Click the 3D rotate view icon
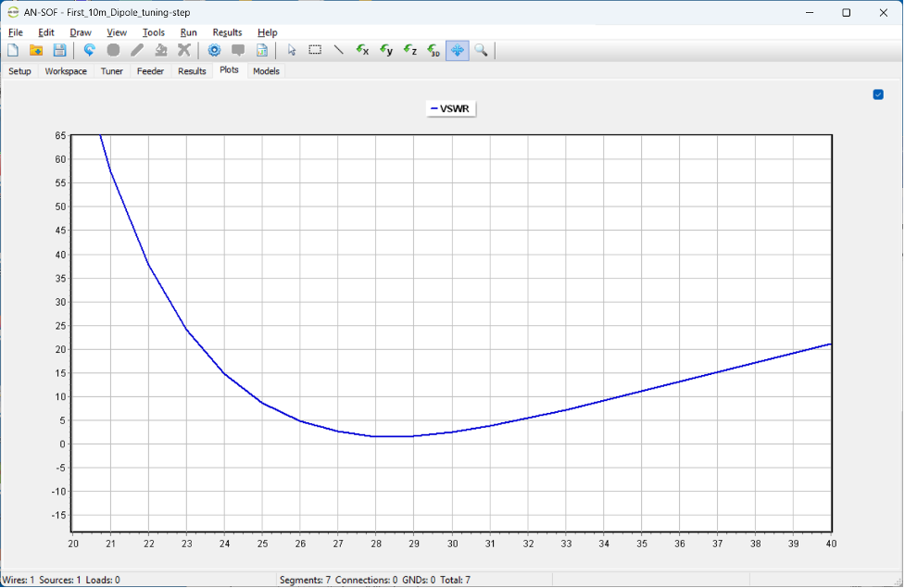 click(434, 50)
